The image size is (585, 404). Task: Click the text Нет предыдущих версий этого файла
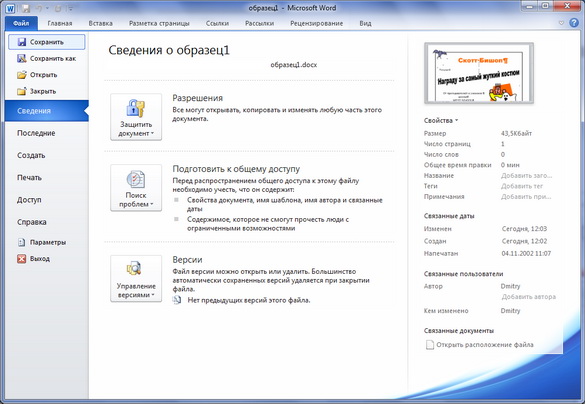pyautogui.click(x=248, y=300)
